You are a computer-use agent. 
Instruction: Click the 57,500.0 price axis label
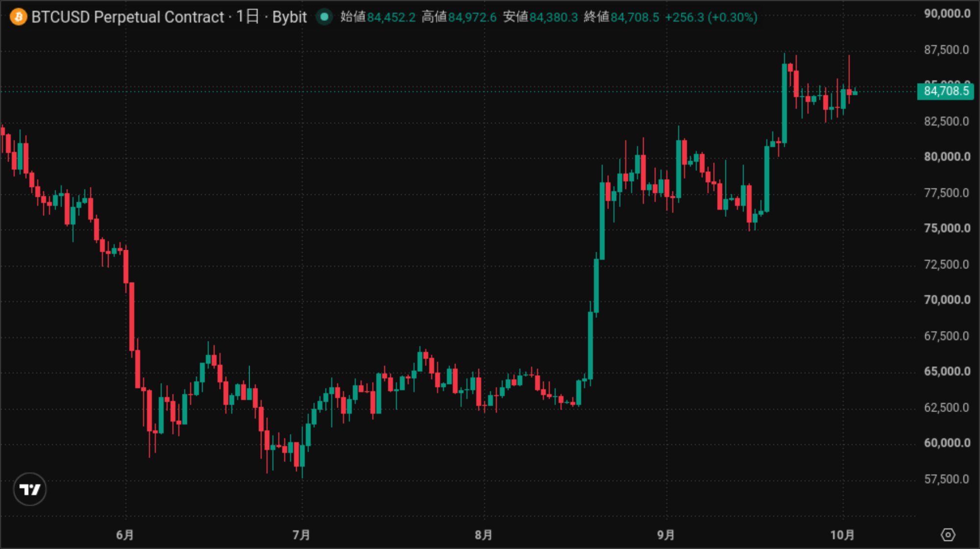pyautogui.click(x=947, y=479)
